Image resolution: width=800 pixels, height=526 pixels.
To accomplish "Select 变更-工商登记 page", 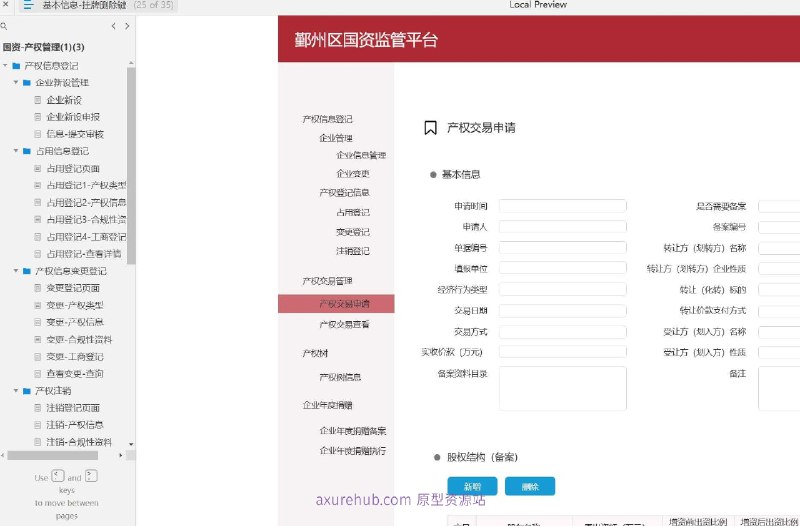I will point(75,357).
